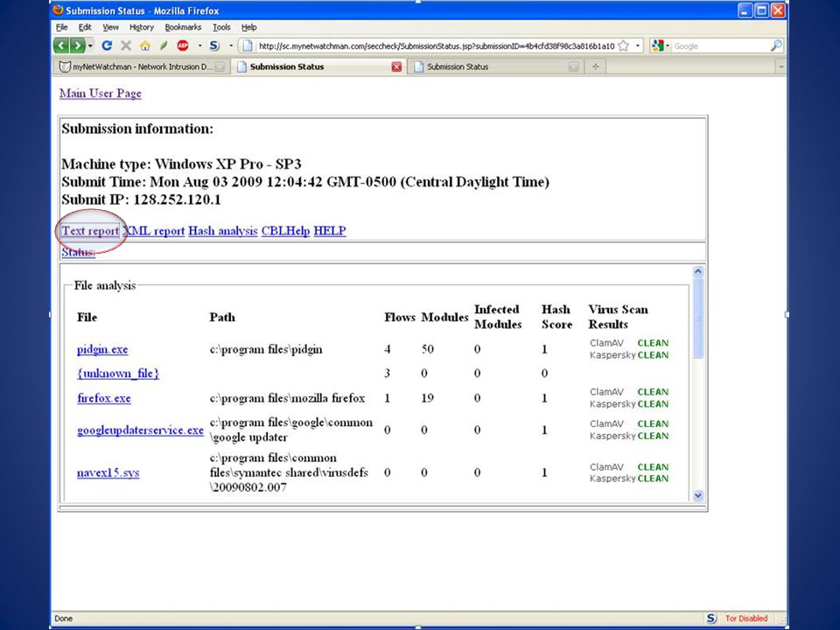
Task: Click the path c:\program files\mozilla firefox
Action: [287, 398]
